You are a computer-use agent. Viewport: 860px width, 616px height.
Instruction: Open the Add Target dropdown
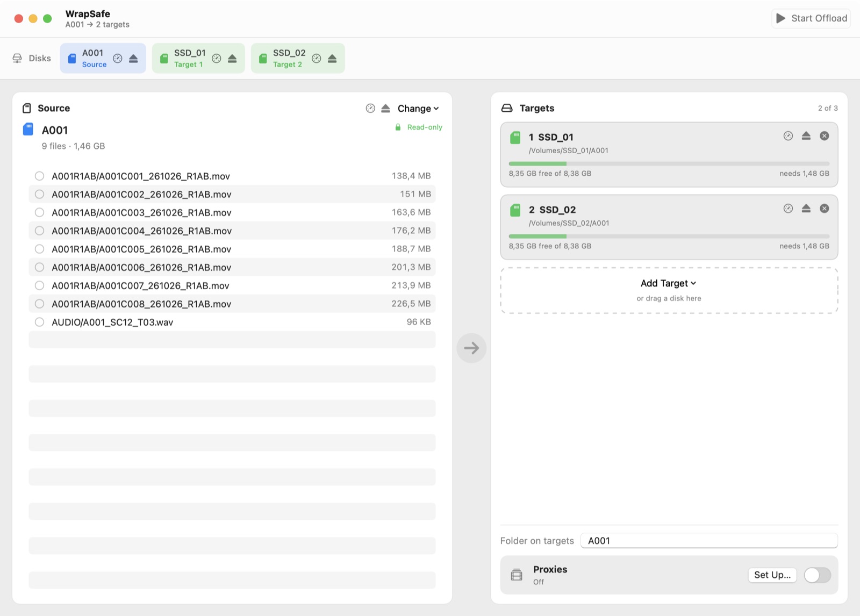668,283
